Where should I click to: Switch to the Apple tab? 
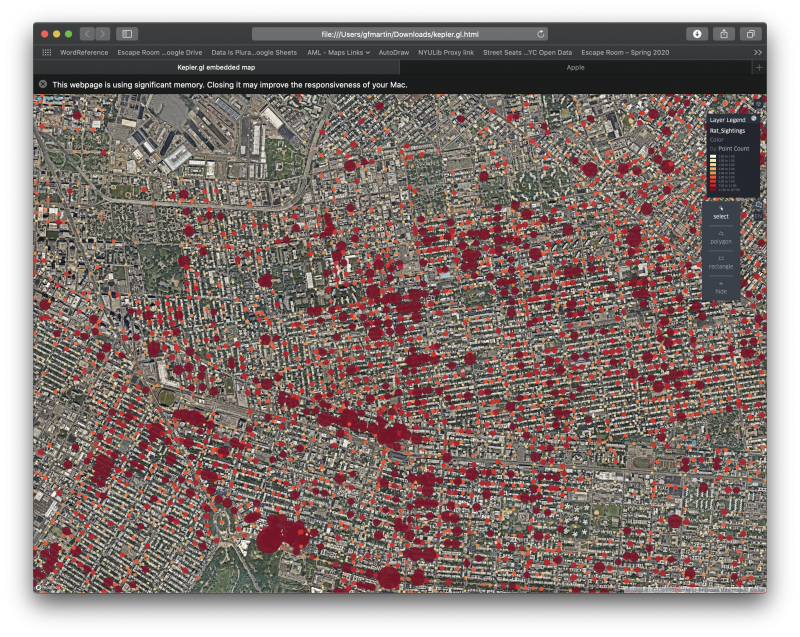coord(575,68)
